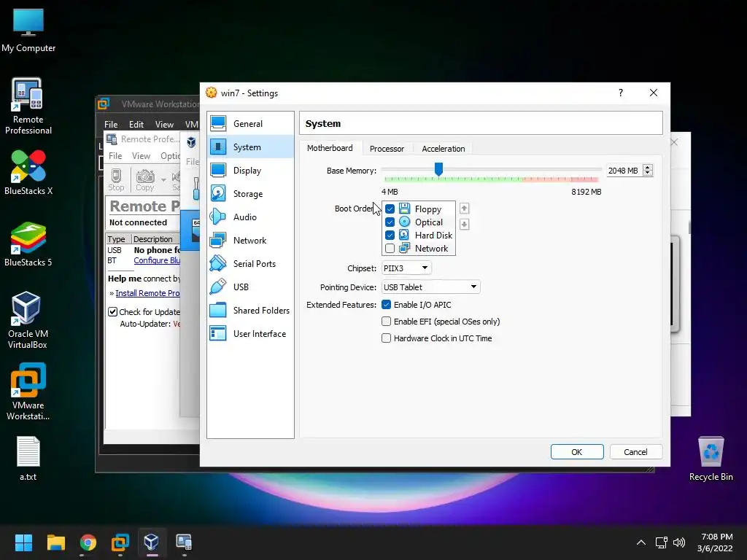Switch to the Processor tab
Viewport: 747px width, 560px height.
(x=387, y=149)
